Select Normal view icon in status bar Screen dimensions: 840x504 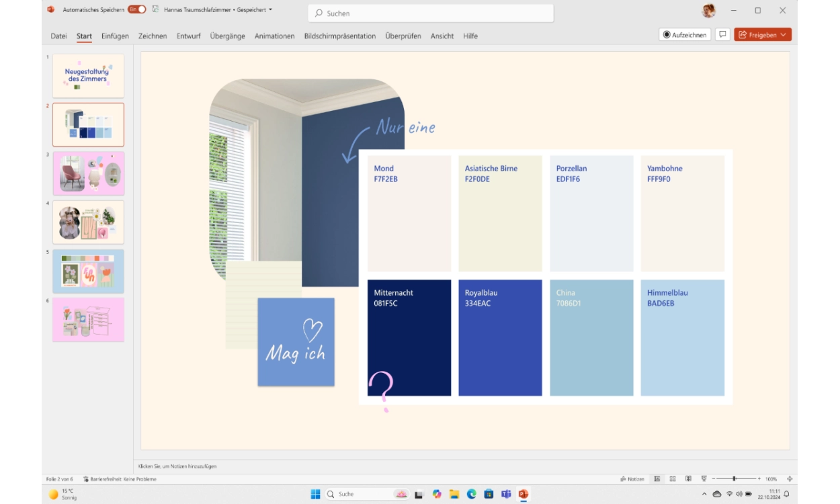657,479
